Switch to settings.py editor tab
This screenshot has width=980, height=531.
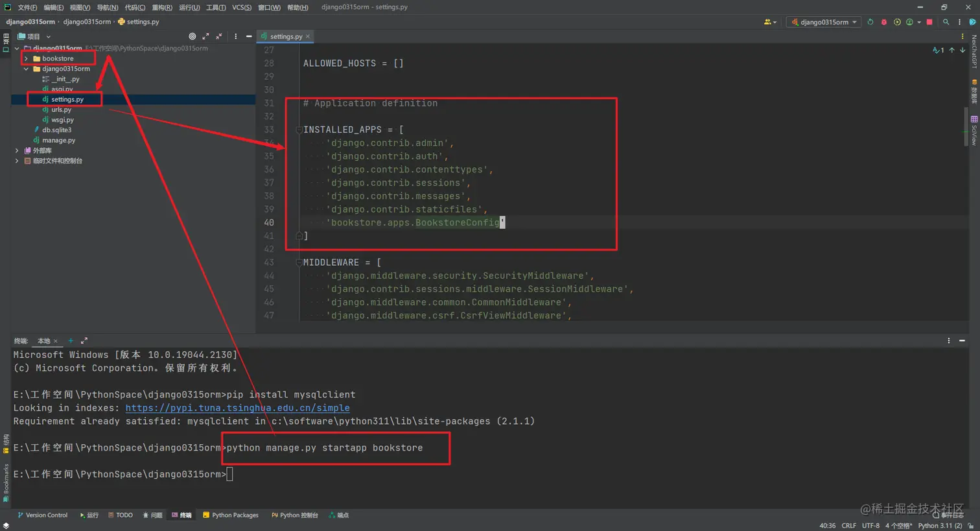(x=286, y=36)
